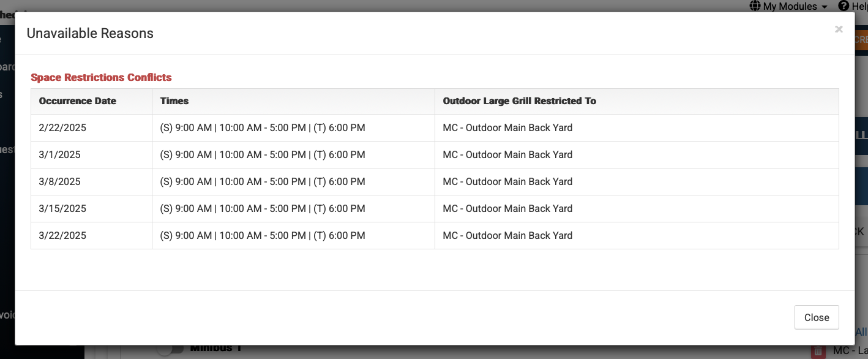This screenshot has height=359, width=868.
Task: Click the My Modules globe icon
Action: (755, 6)
